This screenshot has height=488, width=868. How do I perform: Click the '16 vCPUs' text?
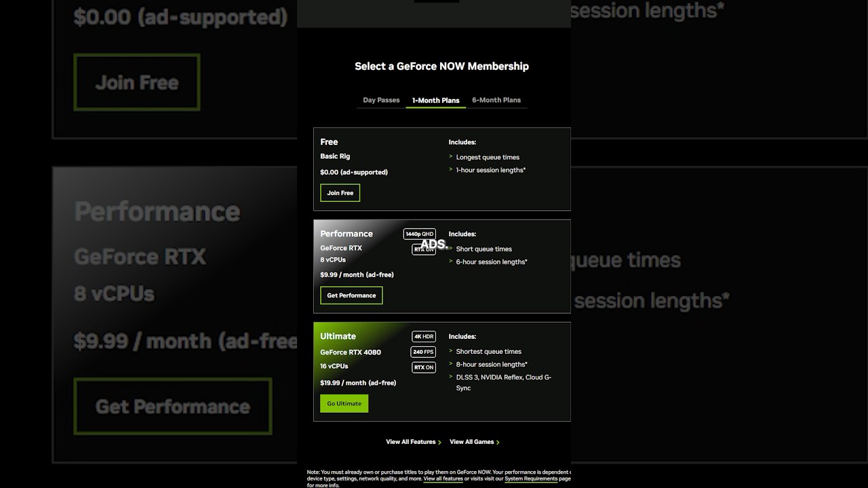tap(334, 366)
